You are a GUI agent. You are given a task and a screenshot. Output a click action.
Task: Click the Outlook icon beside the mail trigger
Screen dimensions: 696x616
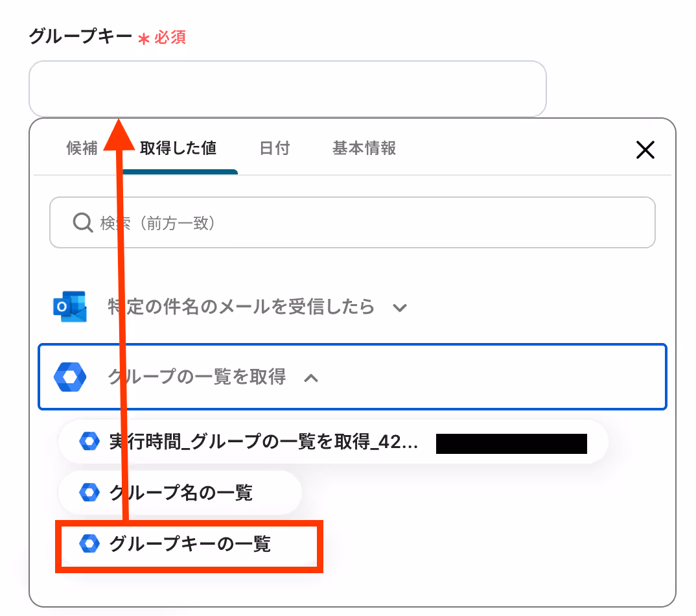(70, 307)
